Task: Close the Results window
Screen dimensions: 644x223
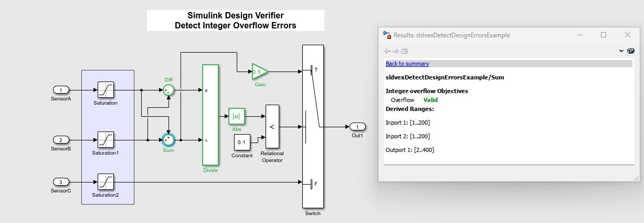Action: coord(628,35)
